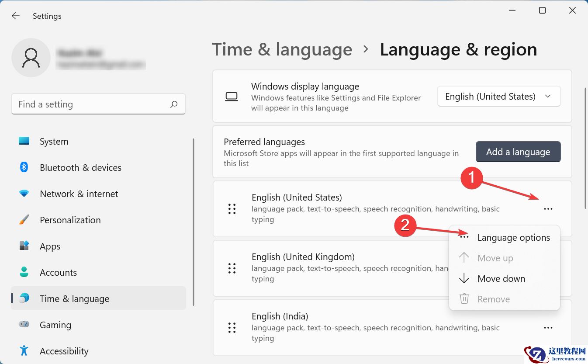Click the drag handle for English (United States)

pyautogui.click(x=232, y=209)
